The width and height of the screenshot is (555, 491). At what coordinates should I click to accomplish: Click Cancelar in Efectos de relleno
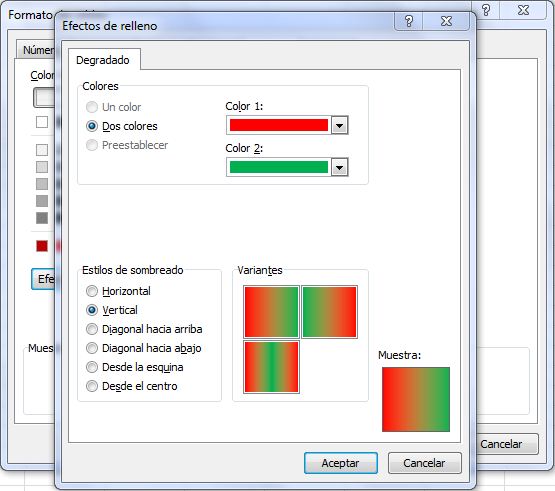[424, 463]
